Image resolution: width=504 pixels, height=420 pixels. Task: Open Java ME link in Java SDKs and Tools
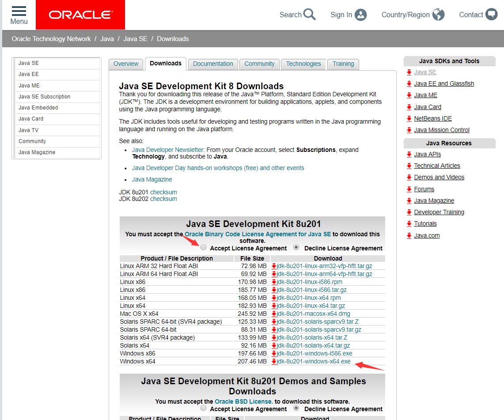point(425,95)
